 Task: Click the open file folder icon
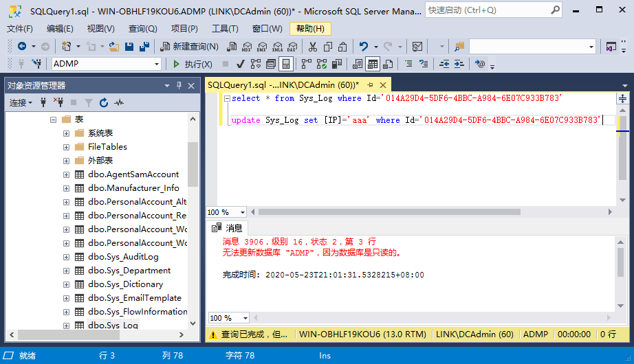point(114,47)
